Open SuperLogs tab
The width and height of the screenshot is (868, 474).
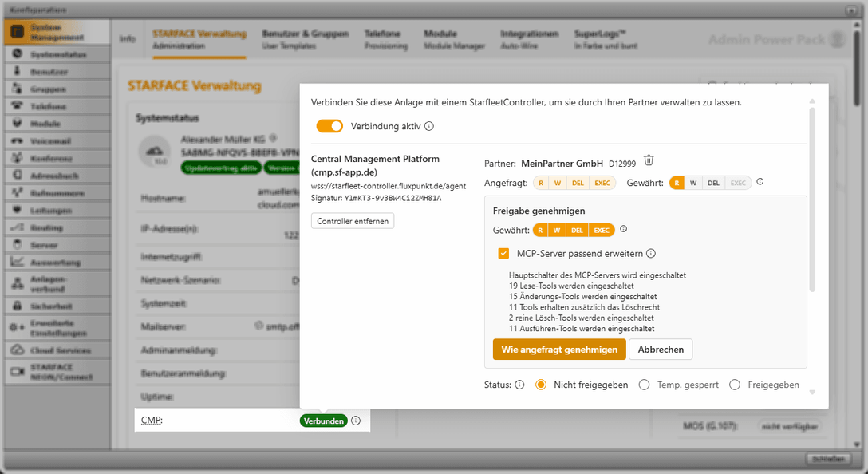point(606,39)
